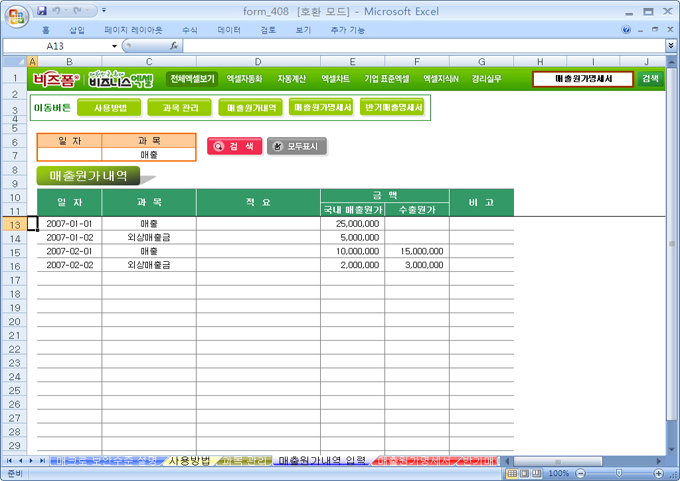The width and height of the screenshot is (680, 481).
Task: Click the zoom slider in status bar
Action: (x=621, y=473)
